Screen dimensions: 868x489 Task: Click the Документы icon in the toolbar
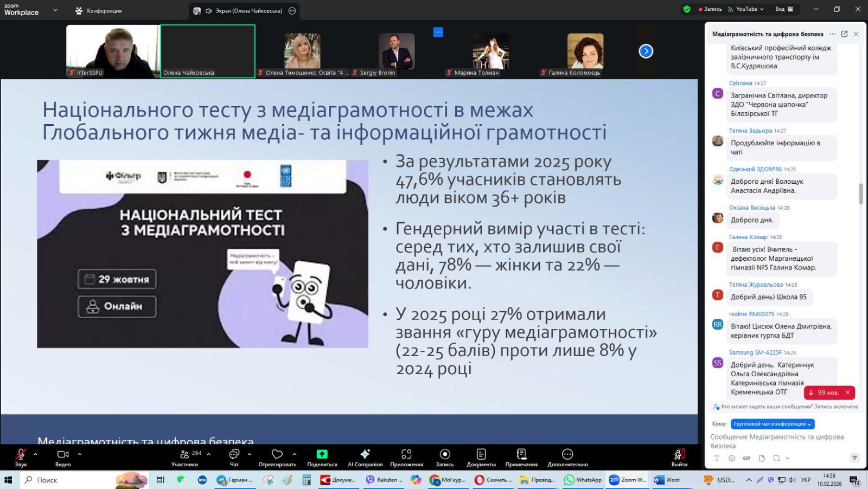(481, 454)
